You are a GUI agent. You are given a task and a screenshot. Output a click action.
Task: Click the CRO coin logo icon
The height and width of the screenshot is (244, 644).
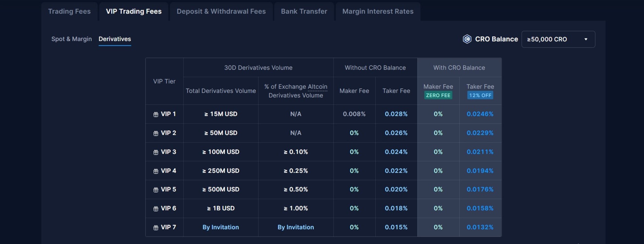click(x=467, y=39)
